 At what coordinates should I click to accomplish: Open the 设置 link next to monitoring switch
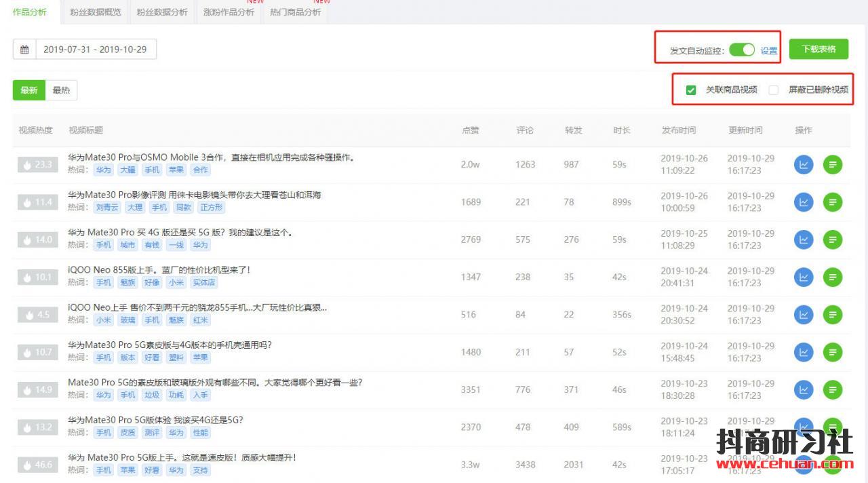[769, 51]
